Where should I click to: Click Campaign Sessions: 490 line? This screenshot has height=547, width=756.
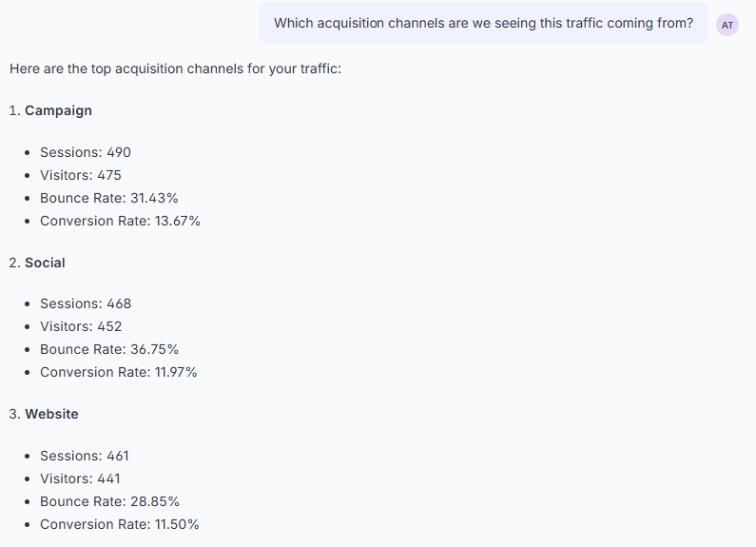[x=86, y=152]
